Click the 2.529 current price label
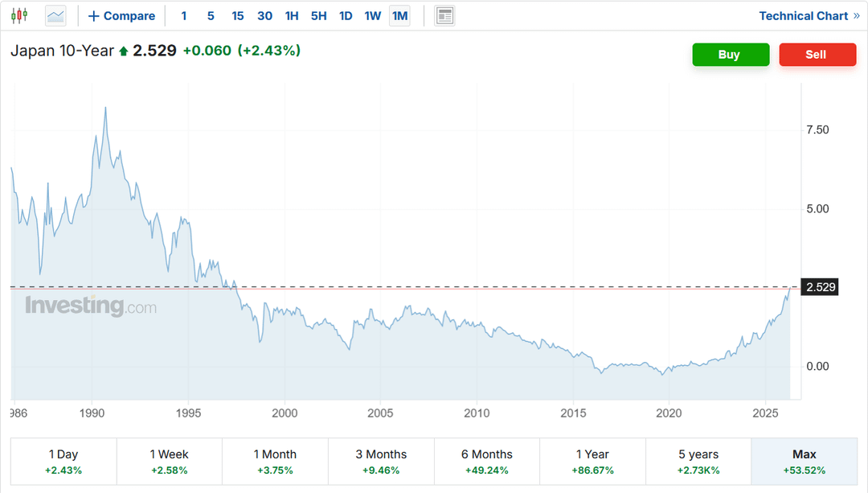868x493 pixels. coord(821,287)
